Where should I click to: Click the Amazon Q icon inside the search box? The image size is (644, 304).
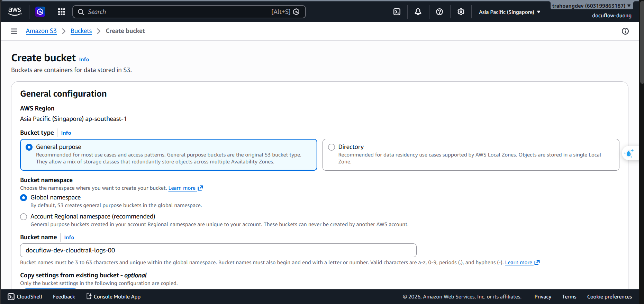pyautogui.click(x=297, y=12)
